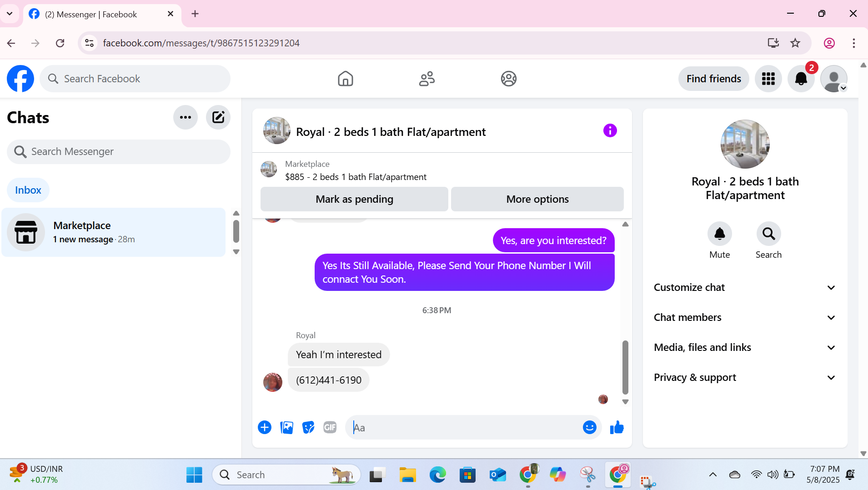Open the Facebook logo home link
This screenshot has height=490, width=868.
(x=20, y=79)
